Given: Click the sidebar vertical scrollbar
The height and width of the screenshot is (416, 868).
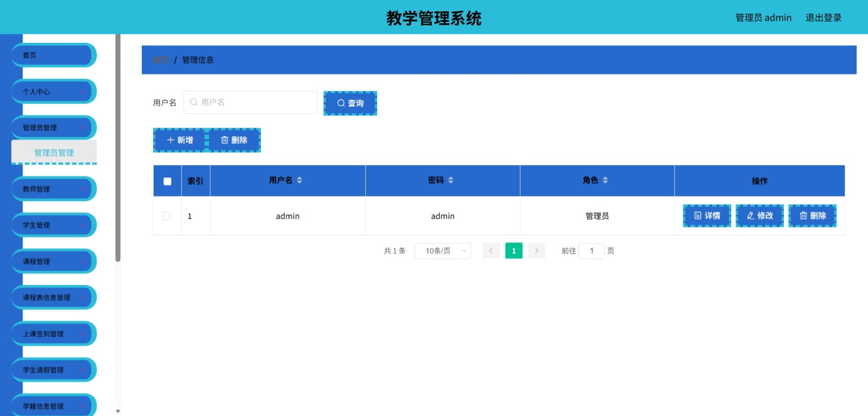Looking at the screenshot, I should point(118,148).
